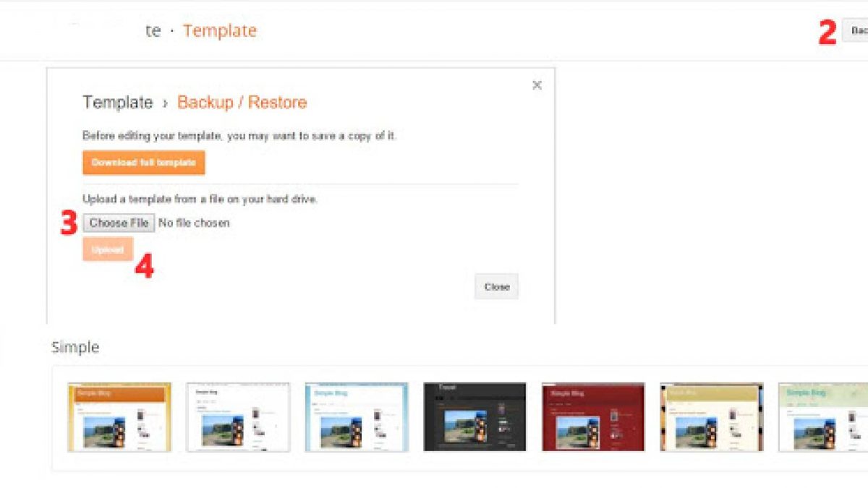Click the grey Close button in dialog

click(x=496, y=287)
